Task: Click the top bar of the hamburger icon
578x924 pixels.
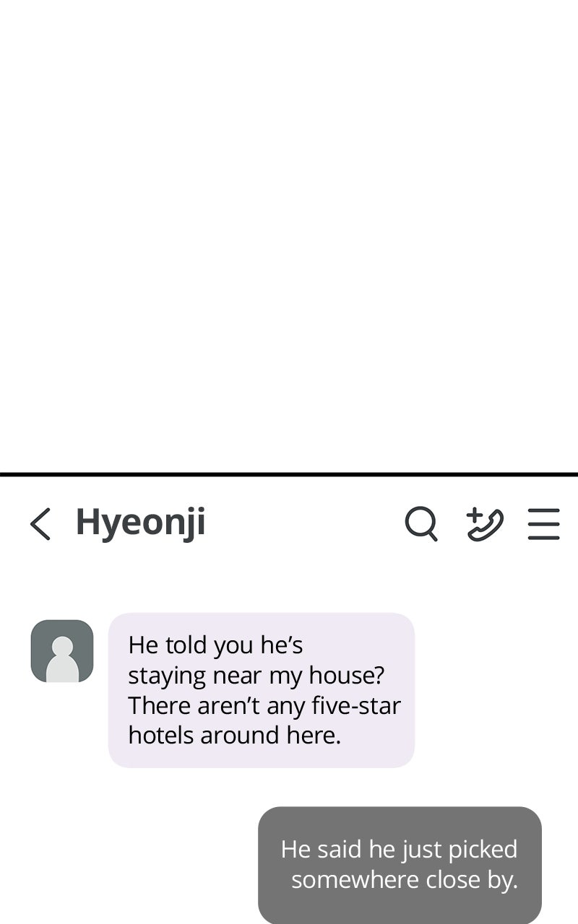Action: click(544, 510)
